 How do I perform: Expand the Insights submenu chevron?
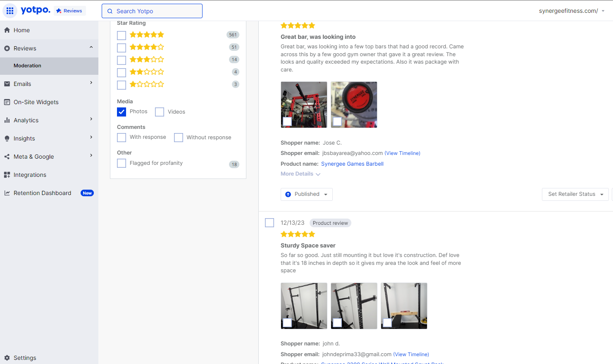click(91, 138)
